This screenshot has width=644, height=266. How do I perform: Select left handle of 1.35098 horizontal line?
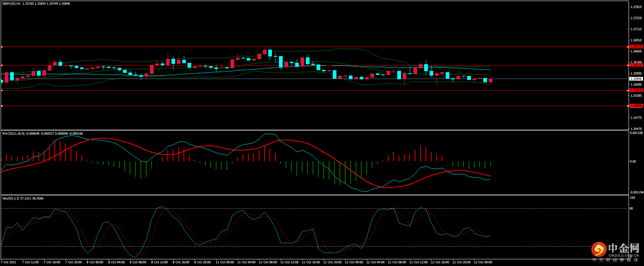(x=2, y=106)
